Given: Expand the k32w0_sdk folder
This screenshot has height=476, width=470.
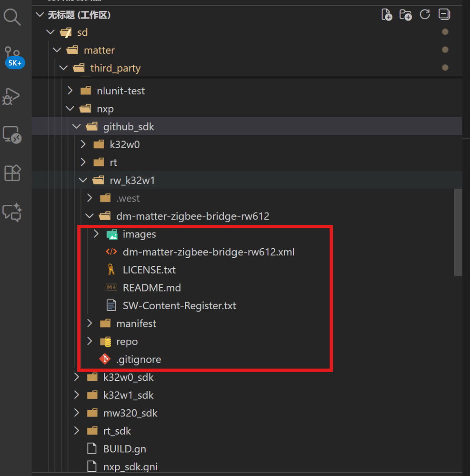Looking at the screenshot, I should tap(128, 377).
